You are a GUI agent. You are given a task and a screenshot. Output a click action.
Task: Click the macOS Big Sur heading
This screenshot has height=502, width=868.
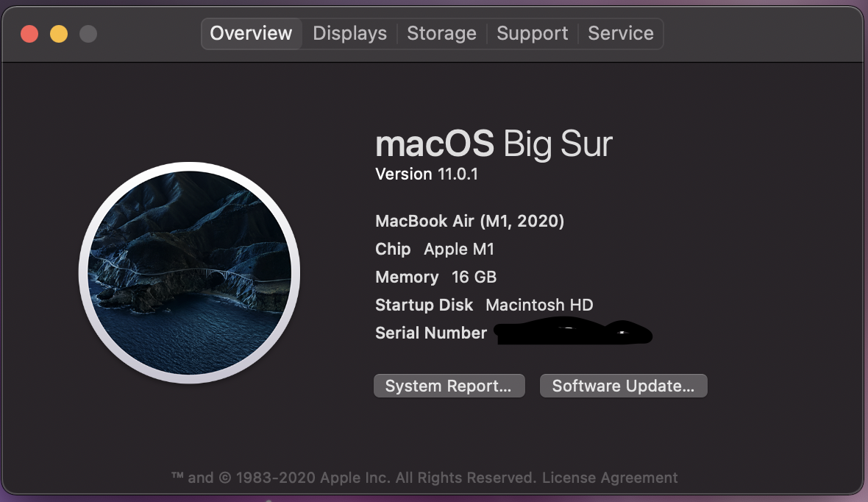494,144
